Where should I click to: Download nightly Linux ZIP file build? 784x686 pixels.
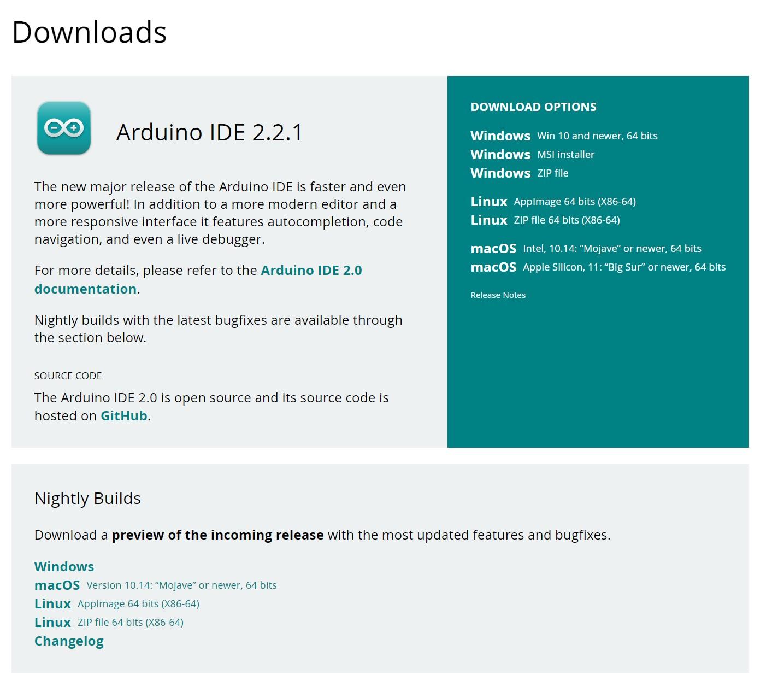[x=109, y=622]
